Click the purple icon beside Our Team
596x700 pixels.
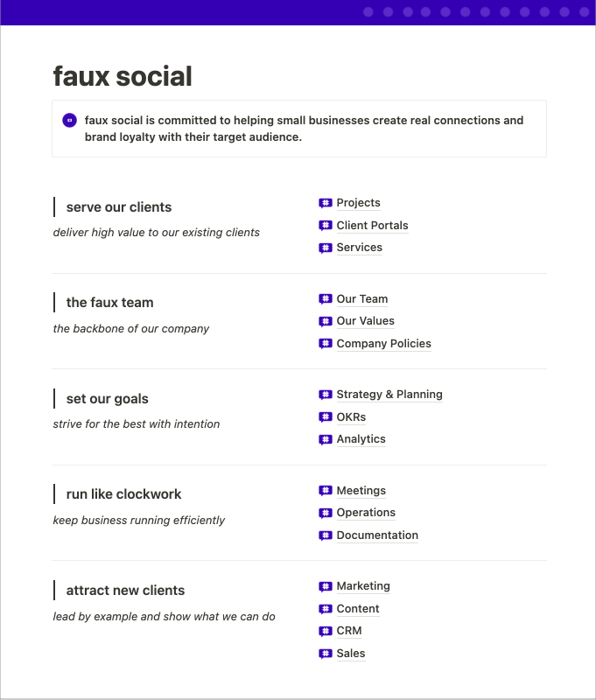[325, 299]
